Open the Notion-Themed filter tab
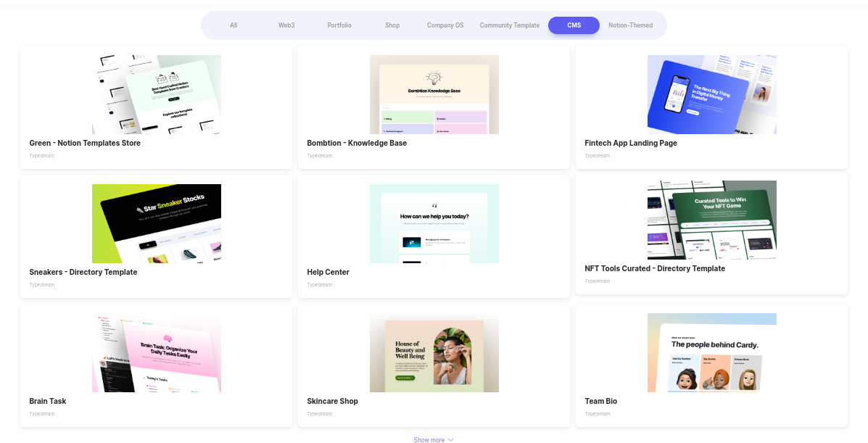This screenshot has width=868, height=443. pos(631,25)
